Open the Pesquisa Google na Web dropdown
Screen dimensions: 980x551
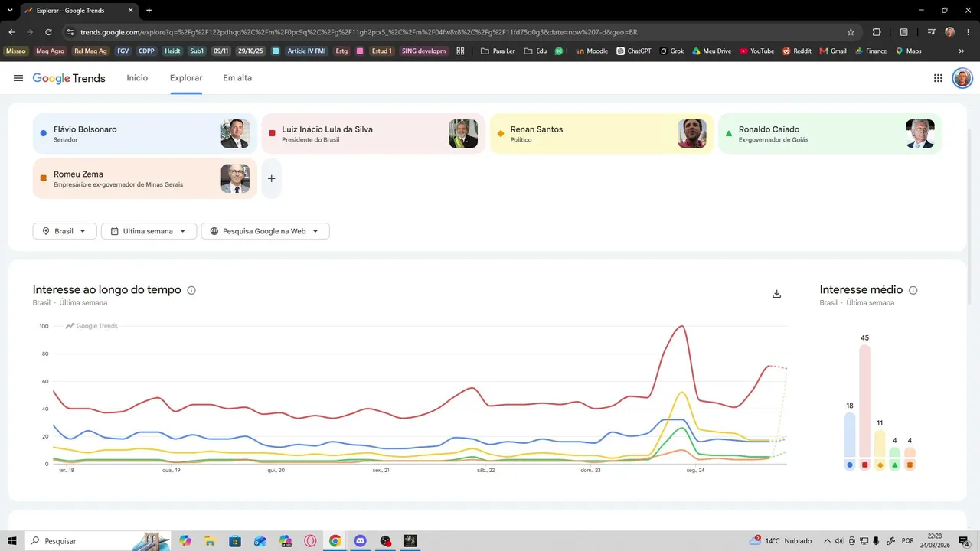(x=265, y=231)
